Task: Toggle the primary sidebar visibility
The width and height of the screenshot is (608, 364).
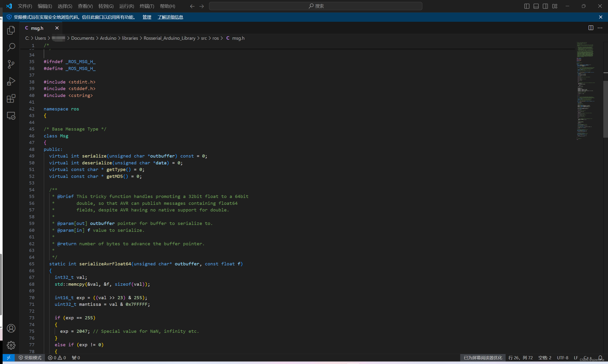Action: (x=527, y=6)
